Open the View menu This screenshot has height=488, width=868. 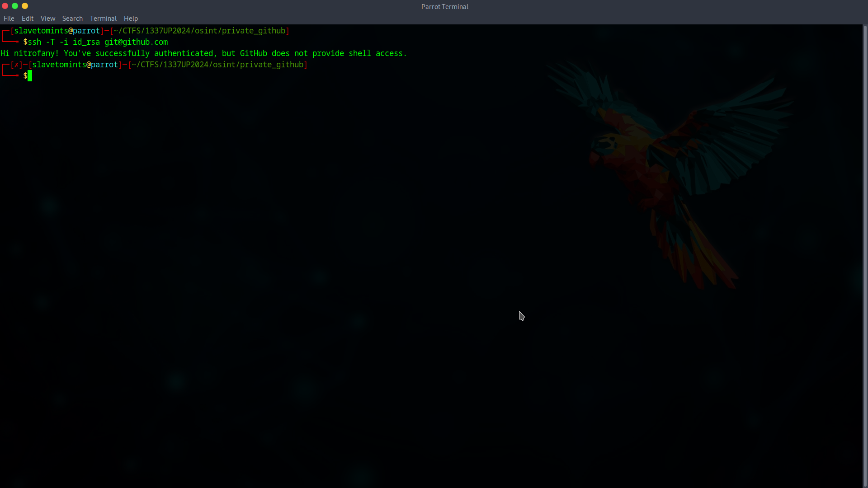(x=48, y=19)
